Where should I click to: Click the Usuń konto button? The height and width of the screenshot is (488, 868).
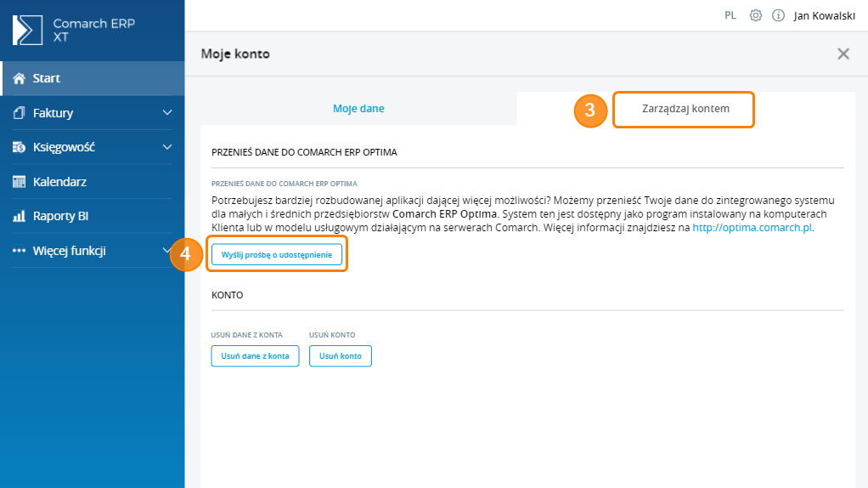point(341,356)
